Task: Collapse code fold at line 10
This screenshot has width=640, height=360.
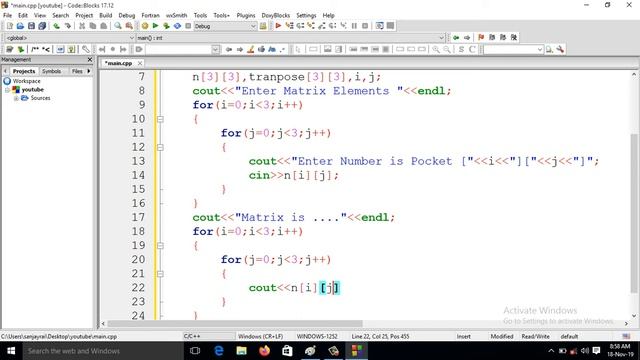Action: point(160,119)
